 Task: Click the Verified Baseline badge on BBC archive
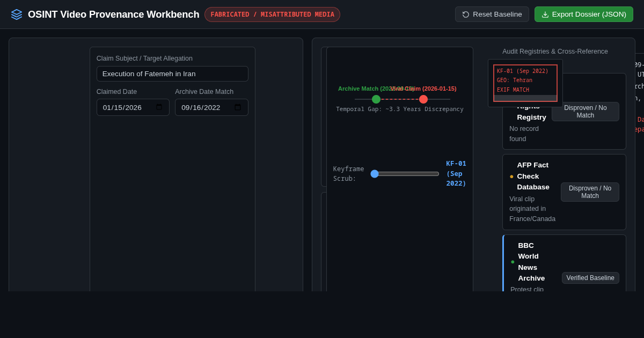click(x=590, y=278)
